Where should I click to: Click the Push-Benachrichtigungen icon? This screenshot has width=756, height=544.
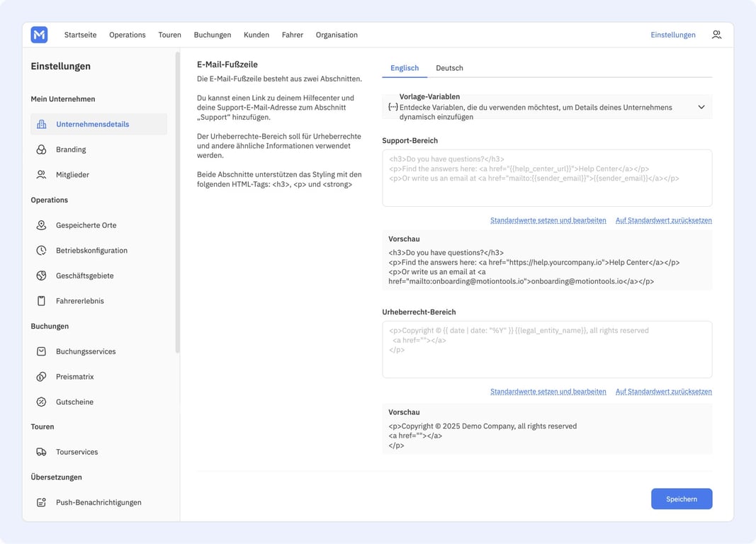coord(42,502)
